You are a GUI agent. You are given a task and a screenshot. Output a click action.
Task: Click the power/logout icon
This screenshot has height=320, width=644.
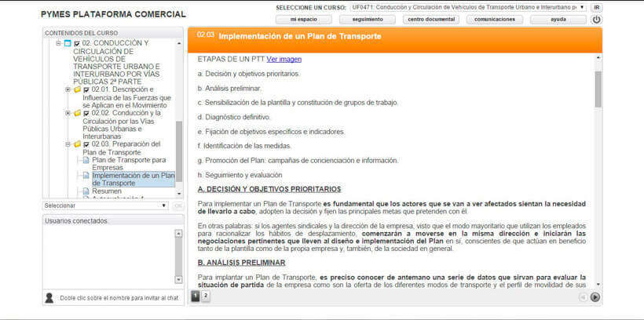[x=596, y=20]
